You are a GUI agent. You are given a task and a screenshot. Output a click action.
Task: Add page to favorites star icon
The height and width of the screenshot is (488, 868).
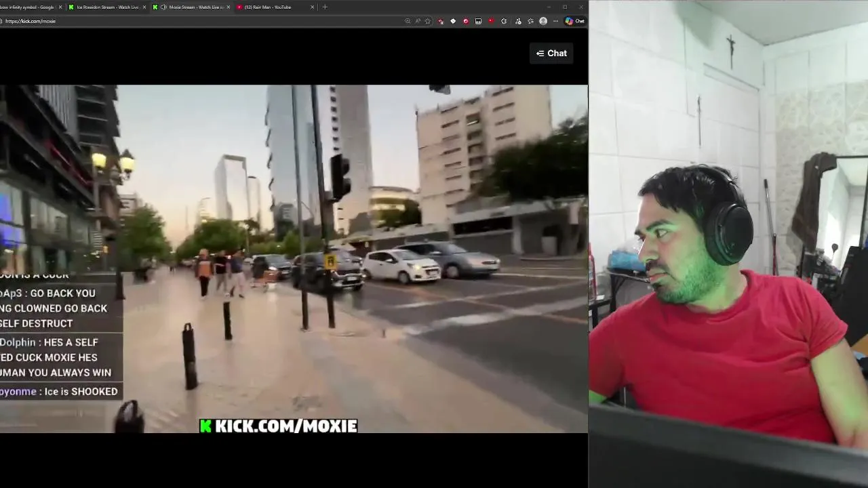[427, 21]
